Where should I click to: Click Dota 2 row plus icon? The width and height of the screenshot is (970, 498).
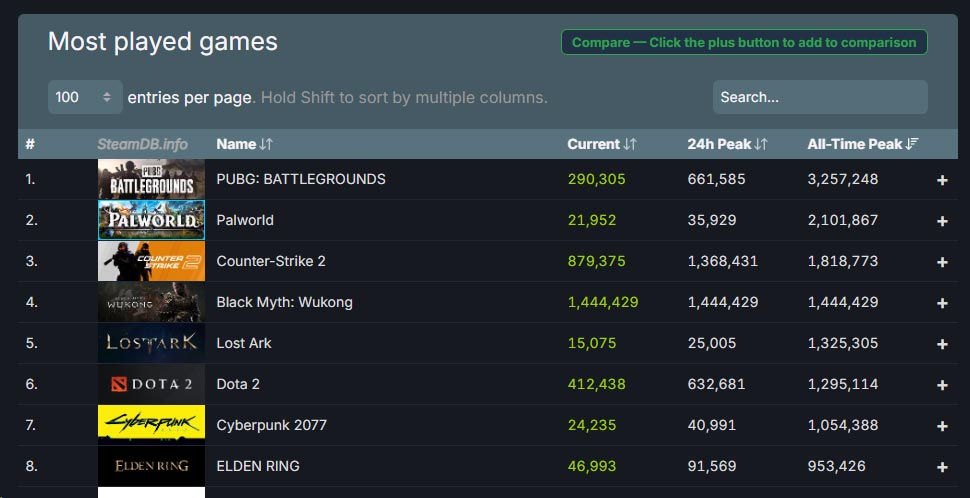point(942,385)
